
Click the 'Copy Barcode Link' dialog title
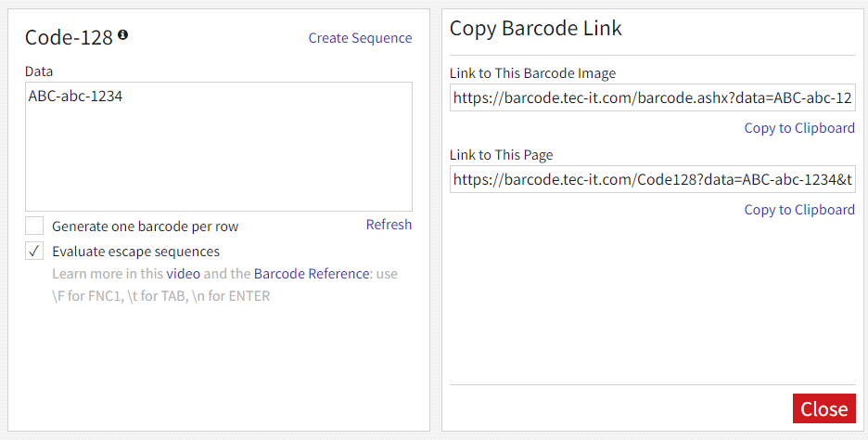[x=535, y=28]
